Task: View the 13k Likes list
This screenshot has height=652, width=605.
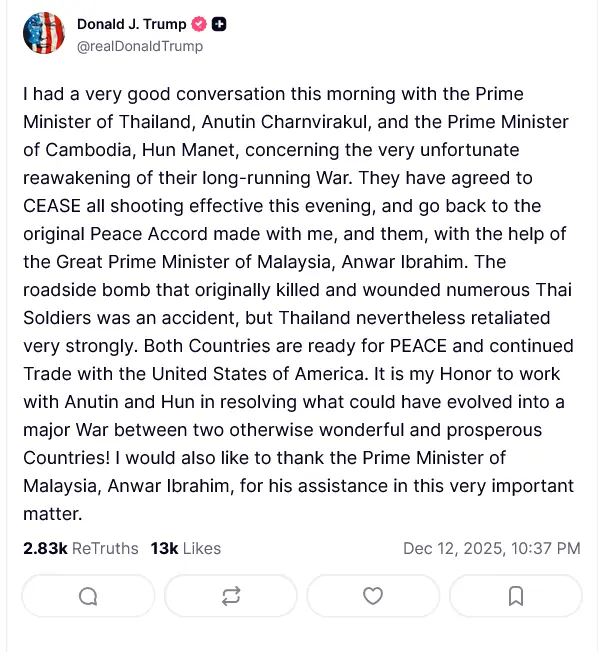Action: (x=185, y=548)
